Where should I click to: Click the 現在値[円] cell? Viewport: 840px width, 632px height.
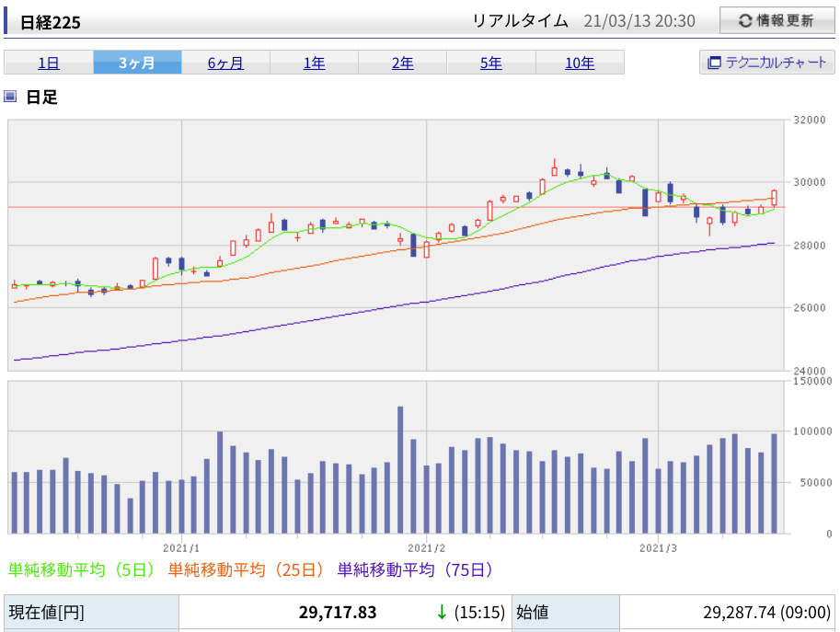(91, 612)
